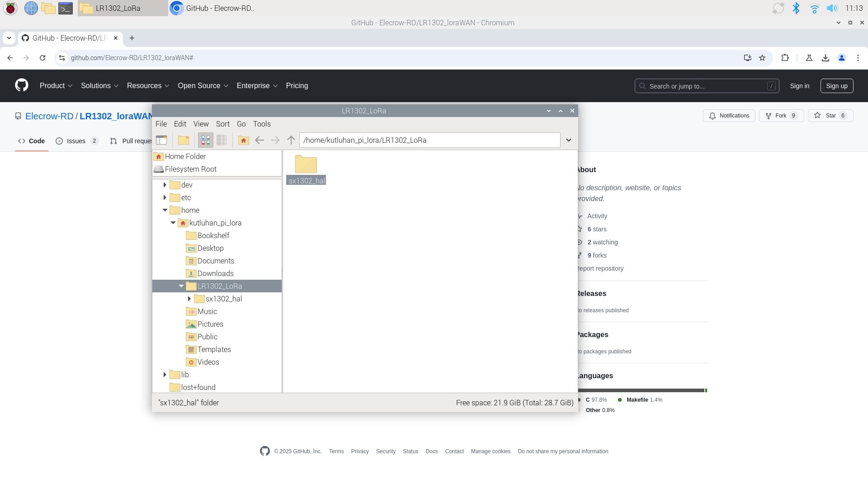868x488 pixels.
Task: Collapse the kutluhan_pi_lora folder
Action: pos(173,223)
